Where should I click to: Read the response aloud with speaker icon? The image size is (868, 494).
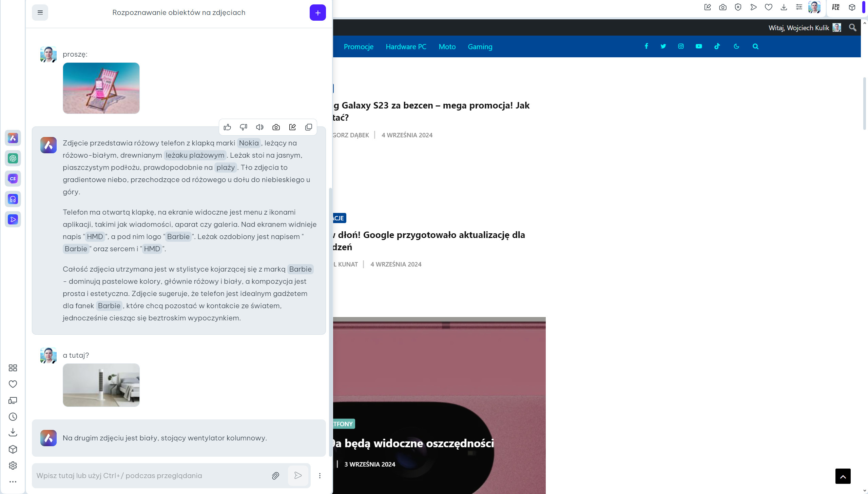point(260,127)
